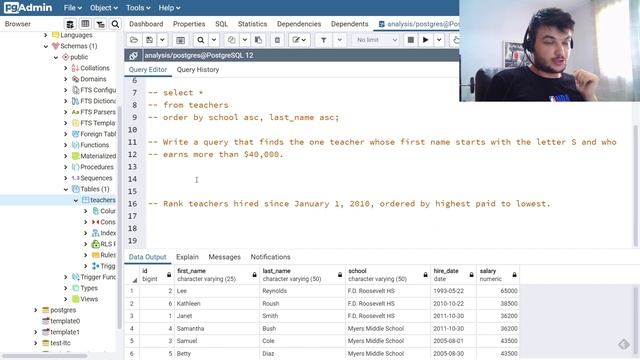This screenshot has height=360, width=640.
Task: Collapse the Tables (1) tree node
Action: (65, 189)
